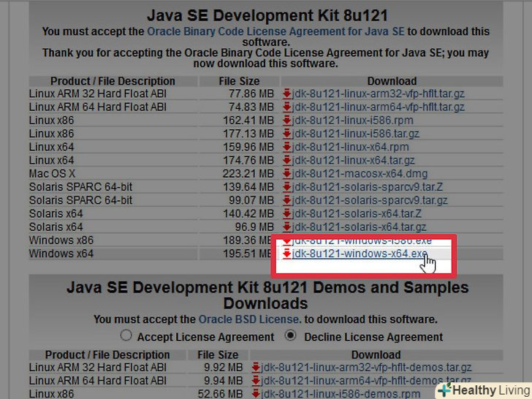Select Decline License Agreement radio for demos

coord(290,335)
